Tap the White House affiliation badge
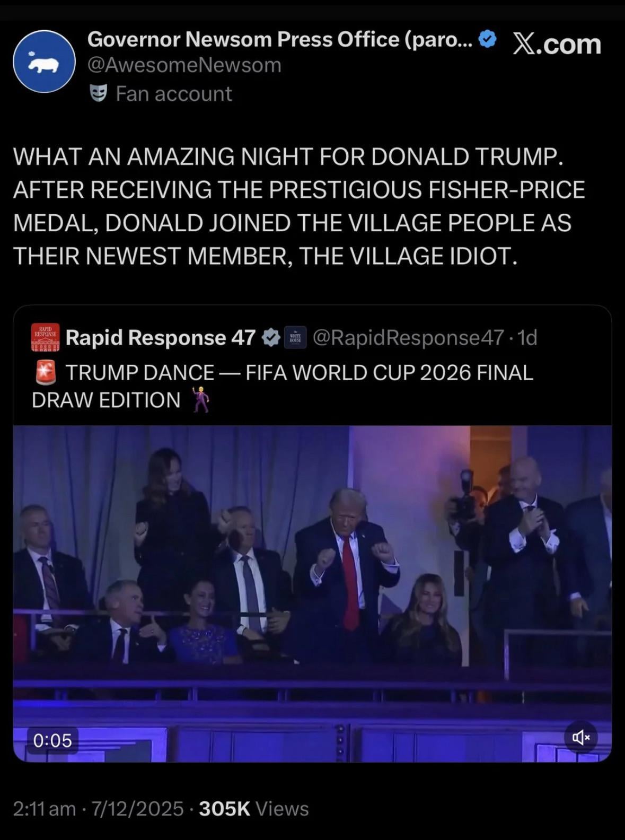The image size is (625, 840). click(295, 338)
